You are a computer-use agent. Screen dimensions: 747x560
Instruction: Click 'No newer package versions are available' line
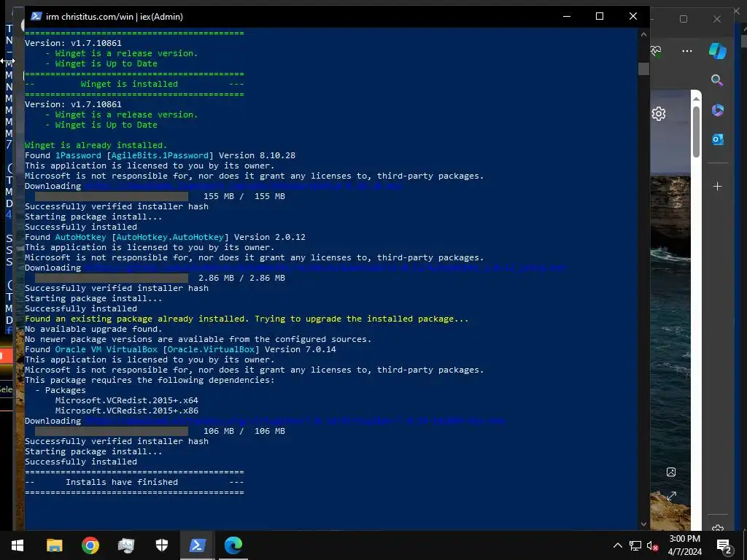(198, 339)
